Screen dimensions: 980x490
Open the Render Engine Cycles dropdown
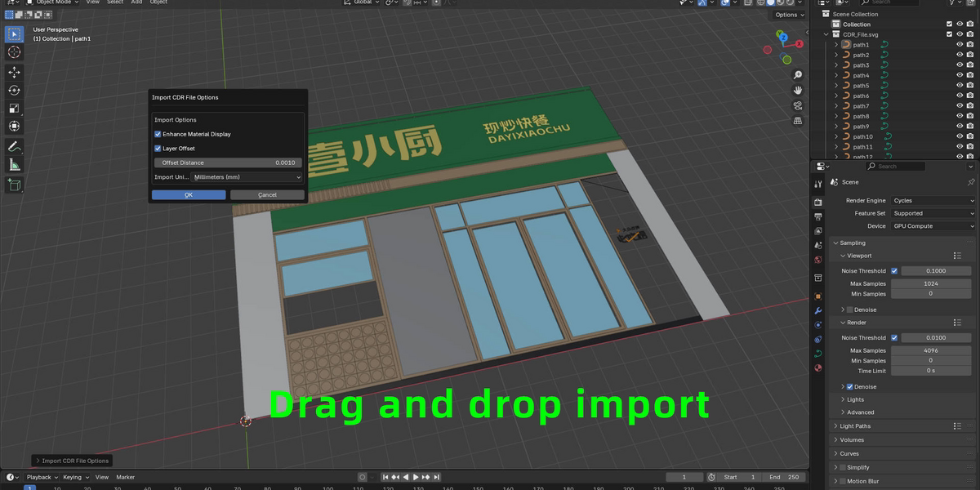click(x=933, y=200)
